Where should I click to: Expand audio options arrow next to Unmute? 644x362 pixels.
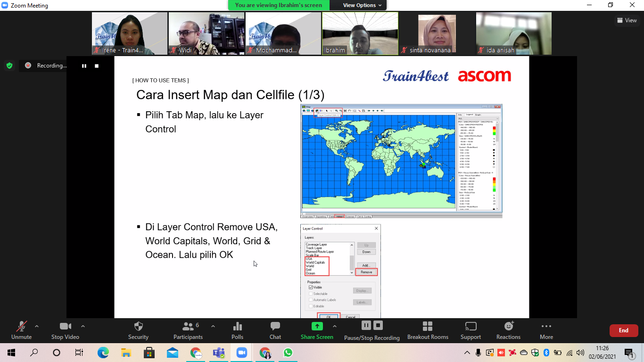(37, 326)
